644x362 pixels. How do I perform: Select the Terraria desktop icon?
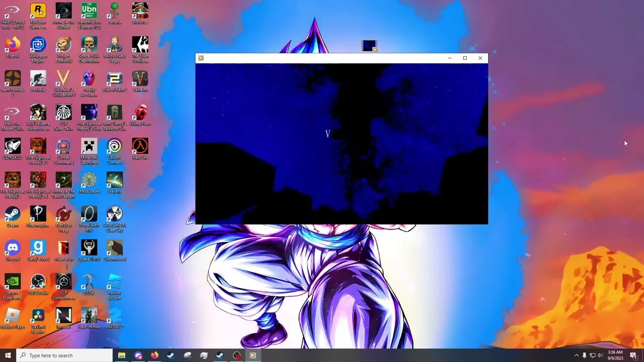(x=114, y=14)
